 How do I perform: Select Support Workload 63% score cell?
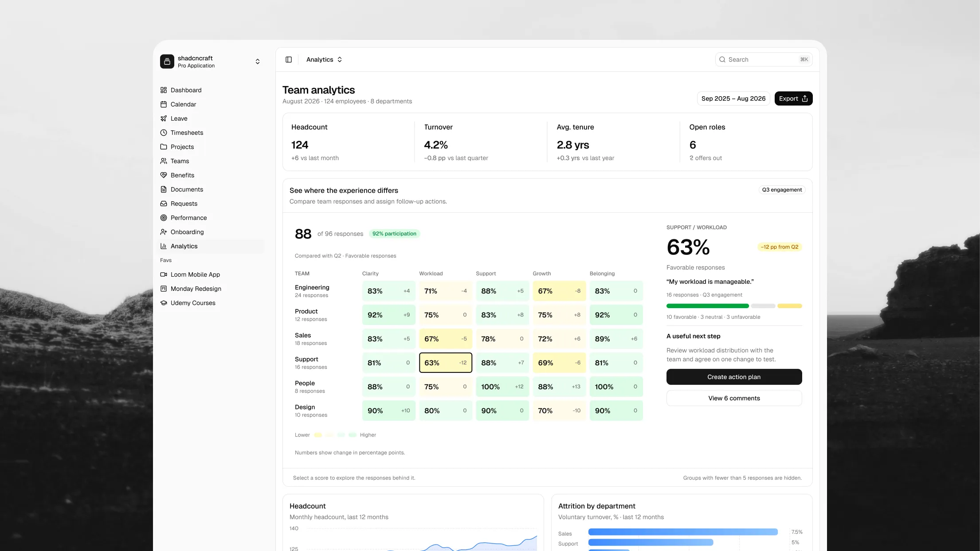(x=446, y=363)
